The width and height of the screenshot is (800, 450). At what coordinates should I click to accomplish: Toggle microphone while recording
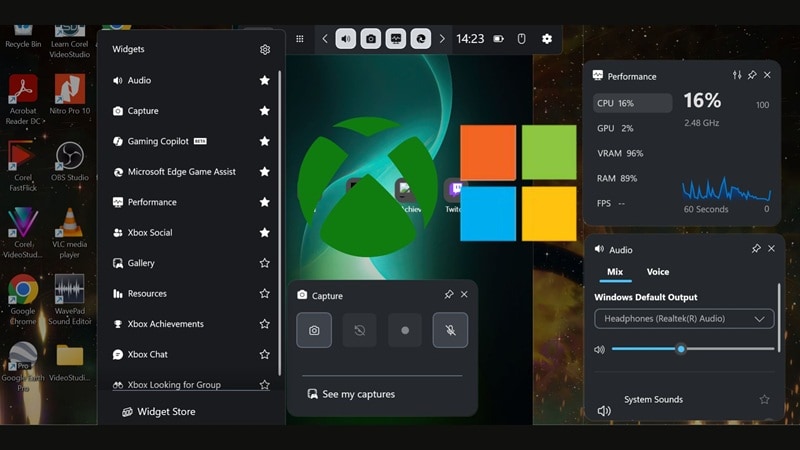450,330
